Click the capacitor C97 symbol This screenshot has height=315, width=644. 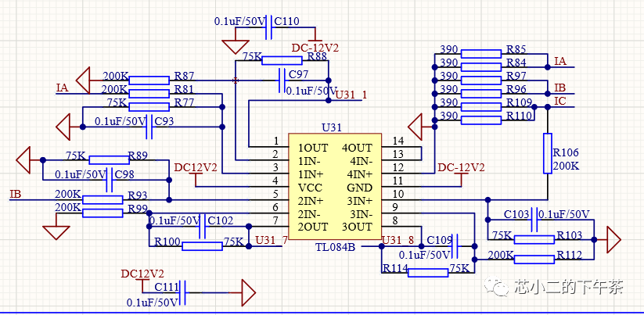(x=282, y=80)
